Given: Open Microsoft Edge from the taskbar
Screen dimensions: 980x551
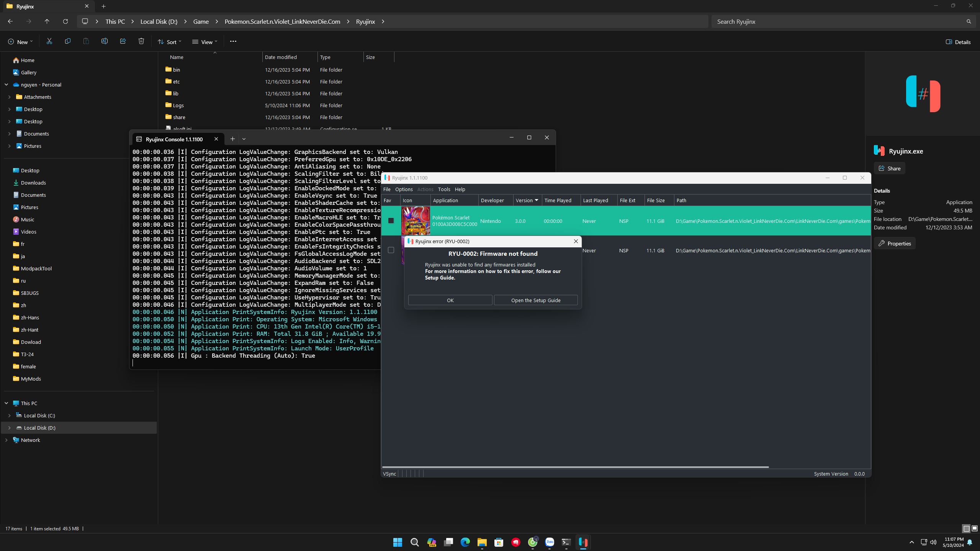Looking at the screenshot, I should [x=465, y=542].
